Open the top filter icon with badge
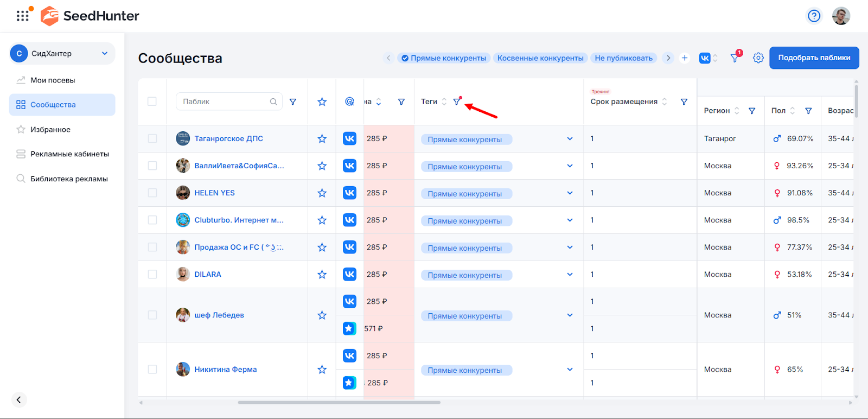 [735, 58]
